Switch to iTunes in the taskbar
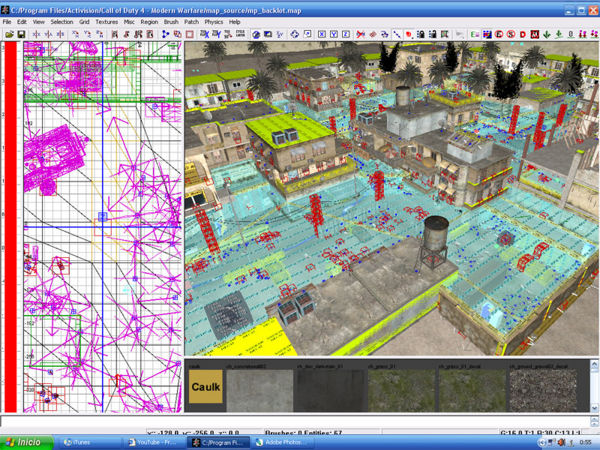The image size is (600, 450). pyautogui.click(x=90, y=443)
